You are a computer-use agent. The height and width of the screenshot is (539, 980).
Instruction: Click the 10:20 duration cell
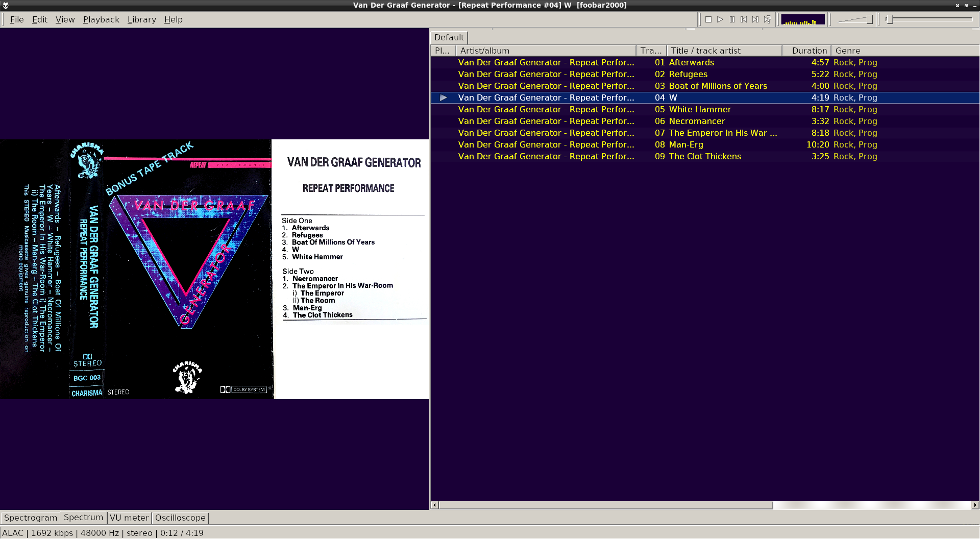point(818,144)
